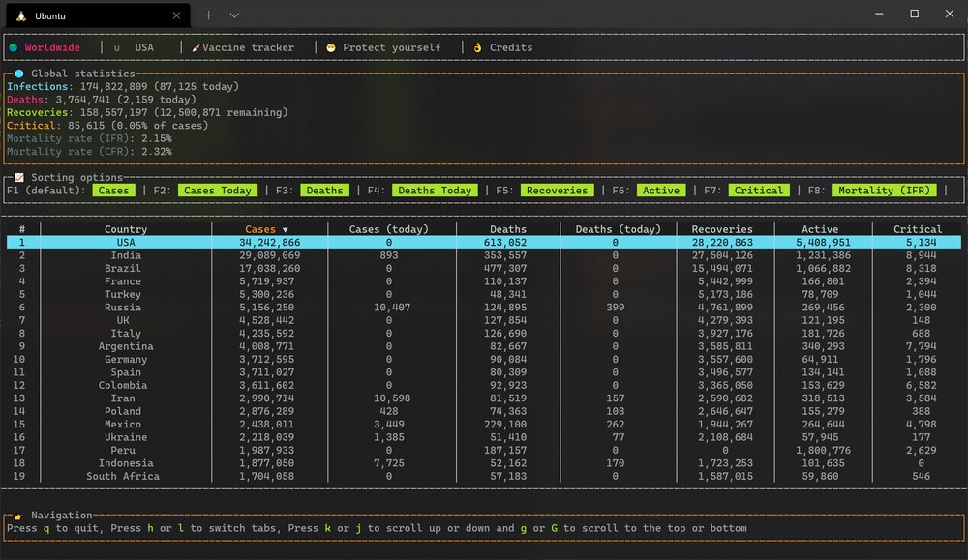This screenshot has width=968, height=560.
Task: Open the Protect yourself tab
Action: pyautogui.click(x=391, y=47)
